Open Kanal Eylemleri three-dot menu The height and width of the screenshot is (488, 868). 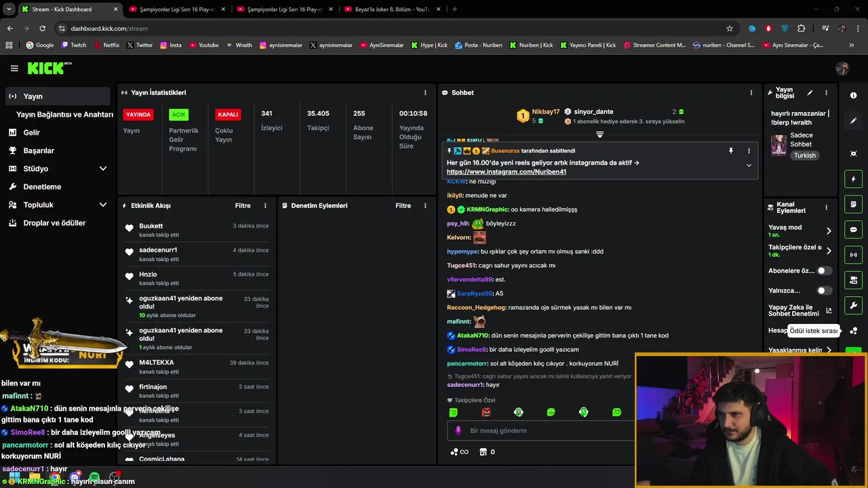click(826, 207)
